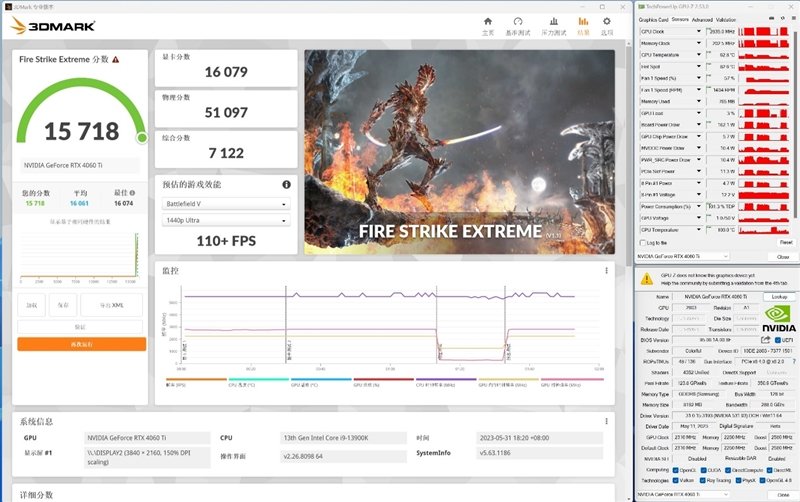Click the GPU Temperature 62.8 °C sensor value
Screen dimensions: 800x502
point(721,55)
